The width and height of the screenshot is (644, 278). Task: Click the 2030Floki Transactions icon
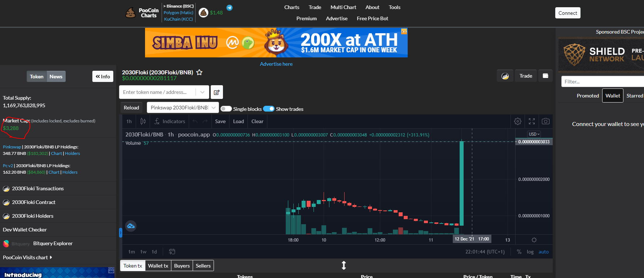coord(6,189)
